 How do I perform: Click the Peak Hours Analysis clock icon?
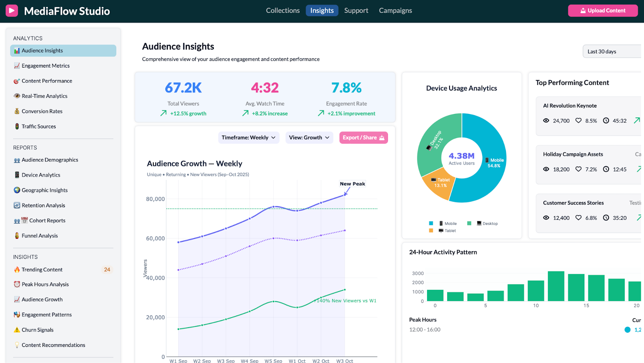pyautogui.click(x=17, y=285)
